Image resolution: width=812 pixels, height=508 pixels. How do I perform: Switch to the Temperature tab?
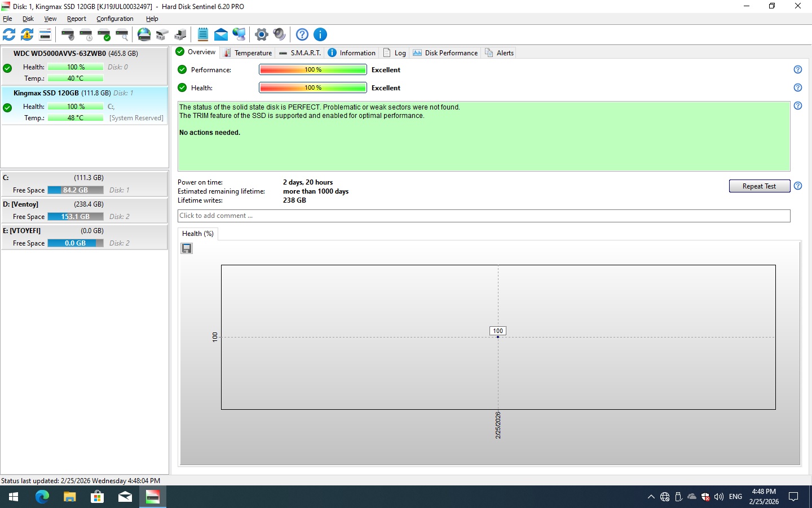coord(248,52)
